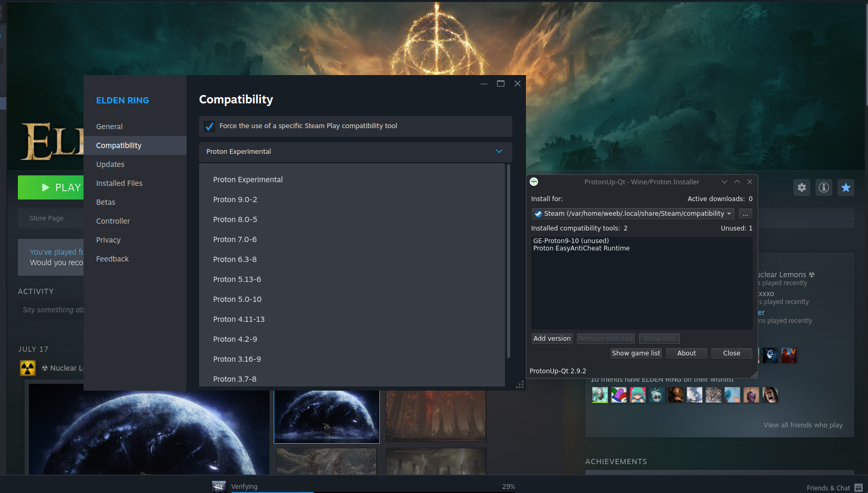Image resolution: width=868 pixels, height=493 pixels.
Task: Click the Steam logo inside the Install-for selector
Action: tap(538, 213)
